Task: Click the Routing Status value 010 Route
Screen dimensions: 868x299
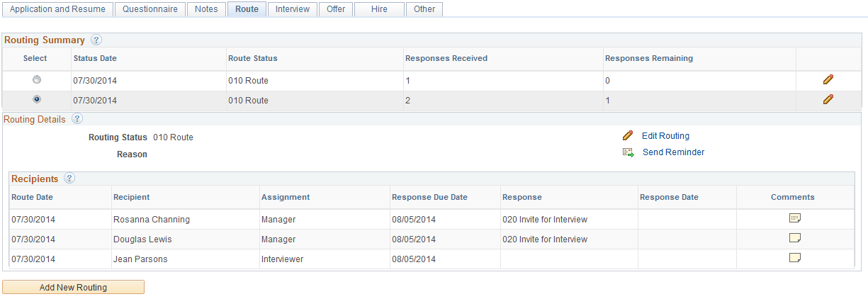Action: click(173, 137)
